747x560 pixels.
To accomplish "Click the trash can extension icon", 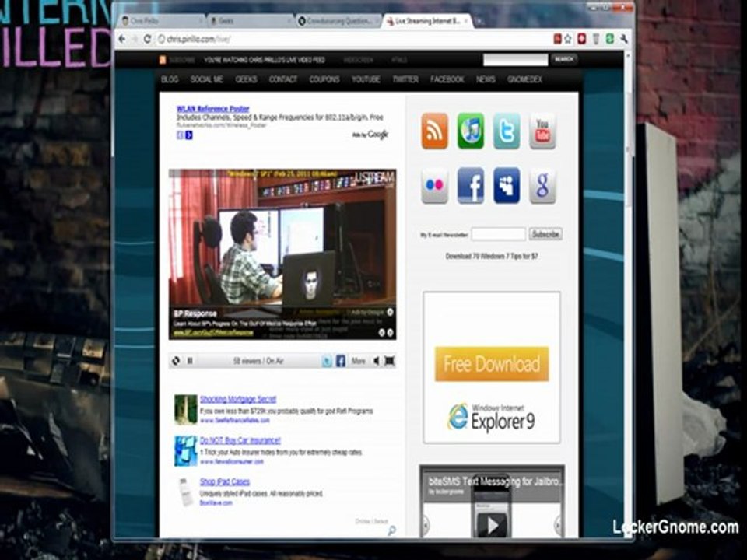I will [595, 39].
